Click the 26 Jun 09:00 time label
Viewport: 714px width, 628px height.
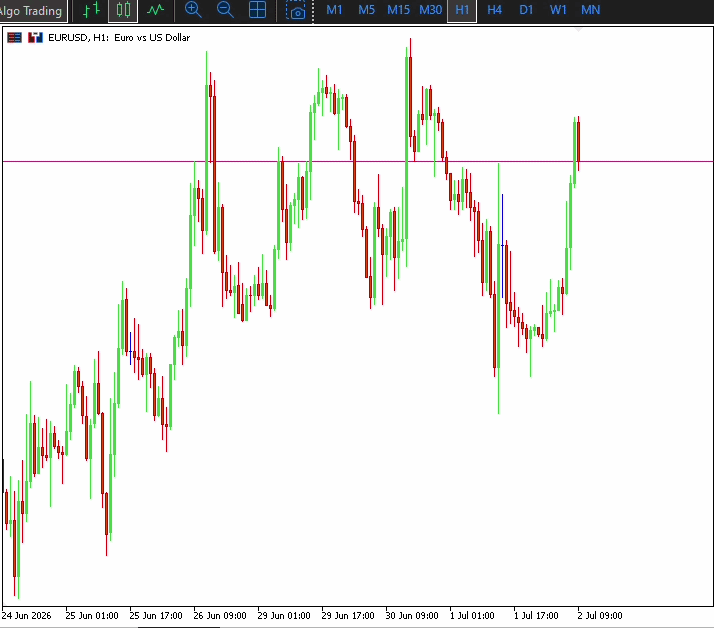pos(219,616)
